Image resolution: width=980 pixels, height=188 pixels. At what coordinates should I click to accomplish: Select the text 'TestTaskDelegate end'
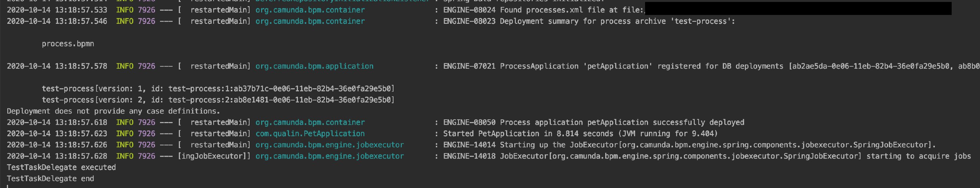[x=51, y=178]
